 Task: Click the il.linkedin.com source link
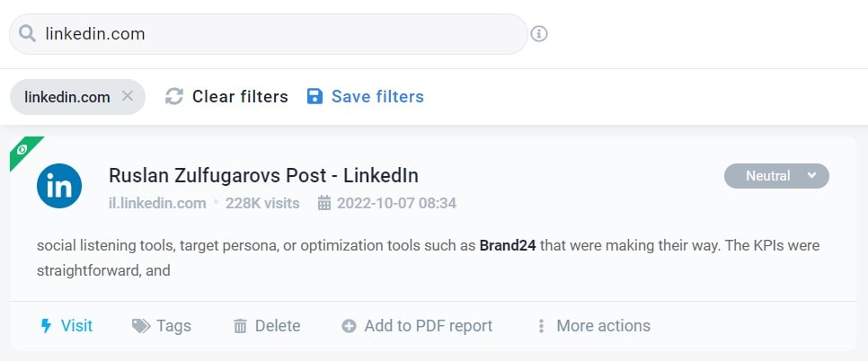157,203
